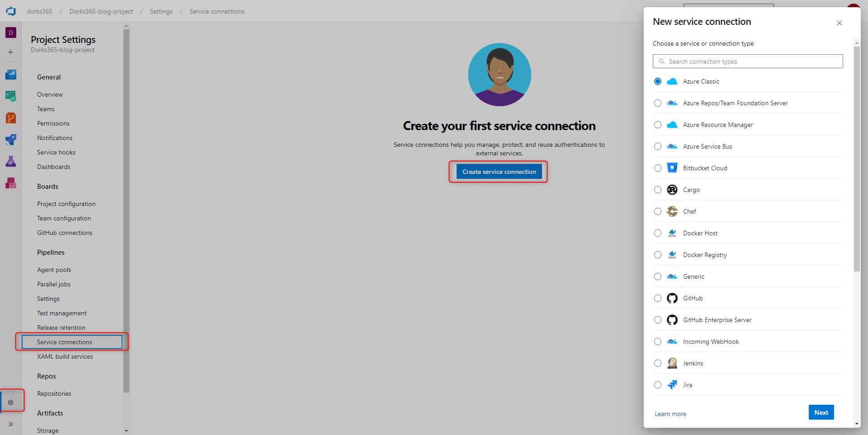Go to dorks365 breadcrumb
Viewport: 868px width, 435px height.
coord(39,11)
